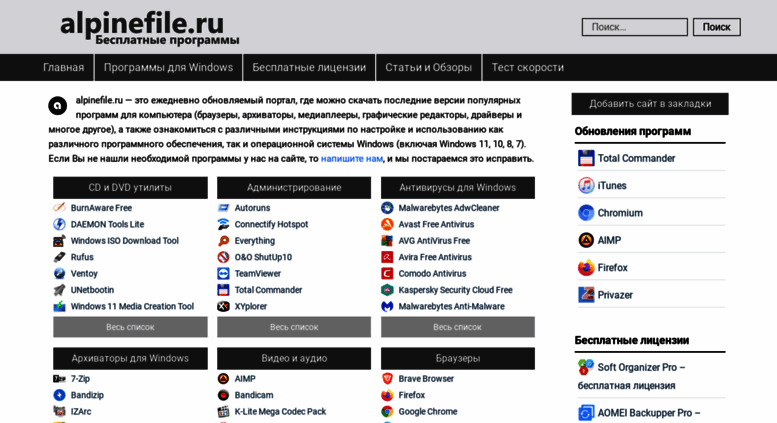Click the Windows ISO Download Tool icon
777x423 pixels.
click(59, 241)
